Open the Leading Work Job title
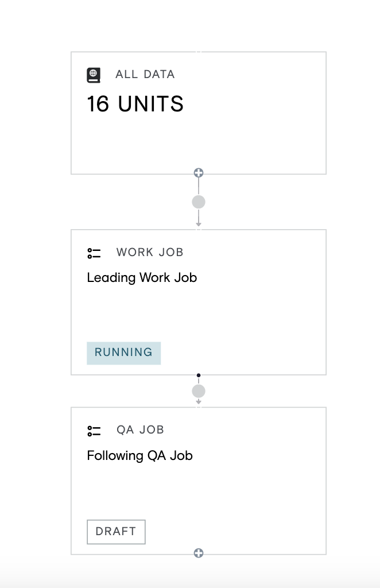Image resolution: width=380 pixels, height=588 pixels. pyautogui.click(x=142, y=278)
